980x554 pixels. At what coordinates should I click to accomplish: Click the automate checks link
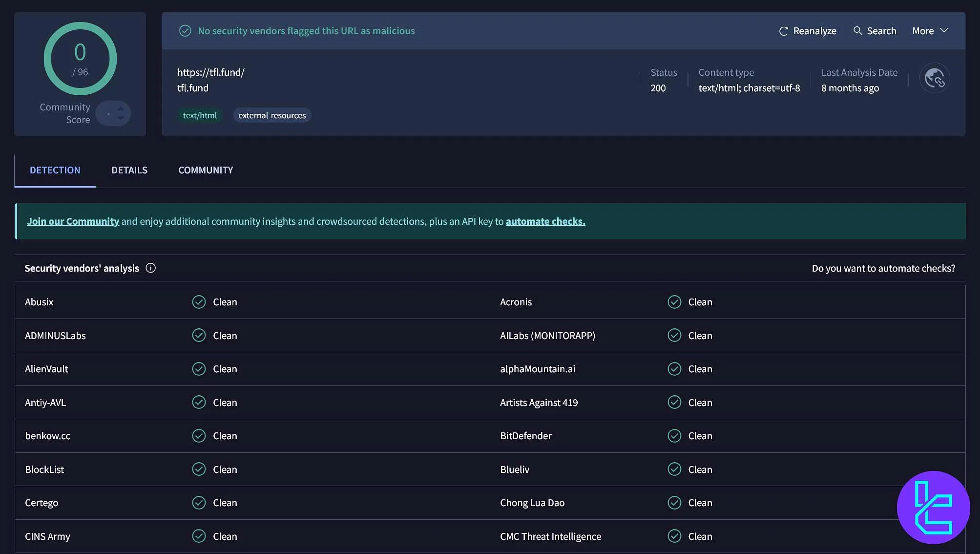coord(545,221)
